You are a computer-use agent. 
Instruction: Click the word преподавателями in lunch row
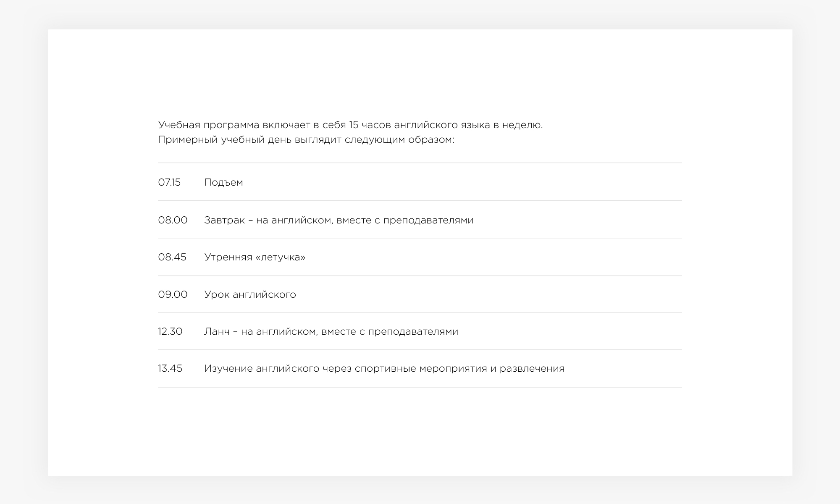coord(413,331)
